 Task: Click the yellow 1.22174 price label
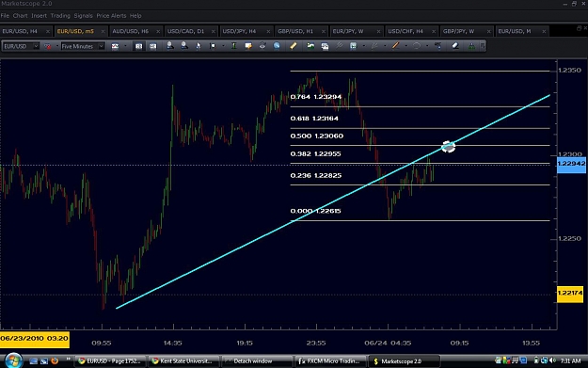click(570, 293)
